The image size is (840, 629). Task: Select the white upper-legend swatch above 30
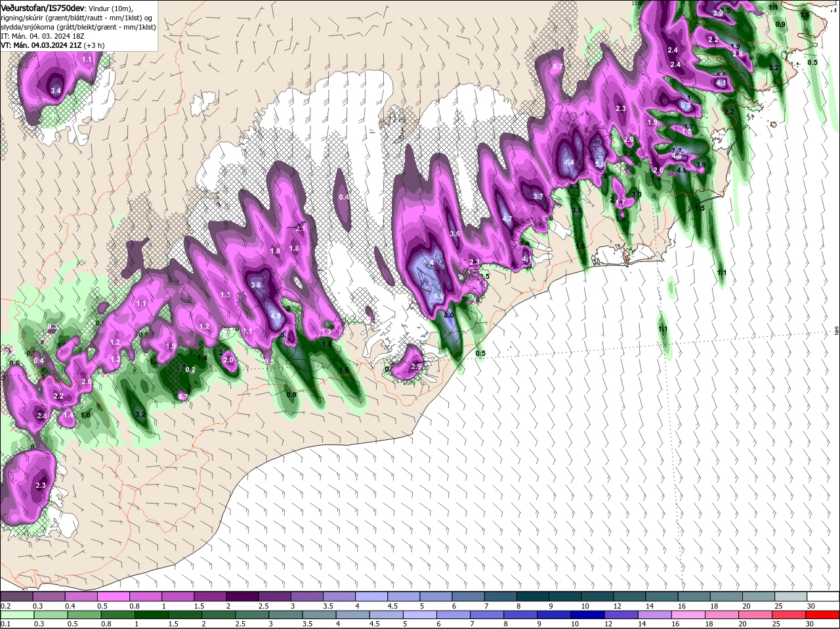[x=824, y=596]
